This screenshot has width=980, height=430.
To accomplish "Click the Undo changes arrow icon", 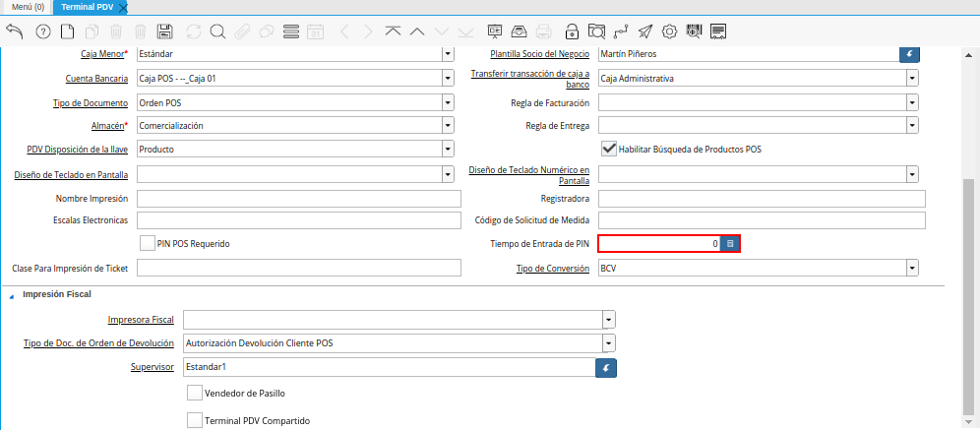I will 14,31.
